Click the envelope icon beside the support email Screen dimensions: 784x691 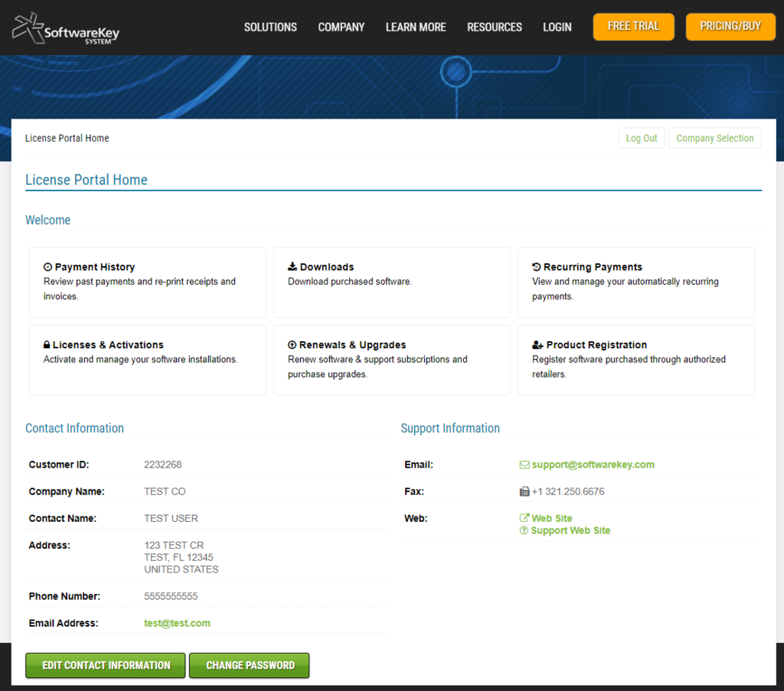(x=524, y=464)
